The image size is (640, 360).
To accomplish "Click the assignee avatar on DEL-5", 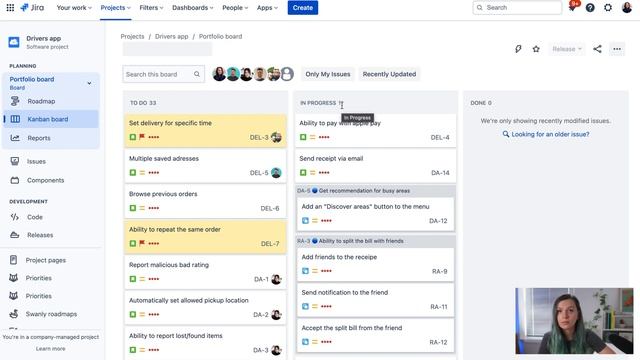I will pyautogui.click(x=276, y=173).
